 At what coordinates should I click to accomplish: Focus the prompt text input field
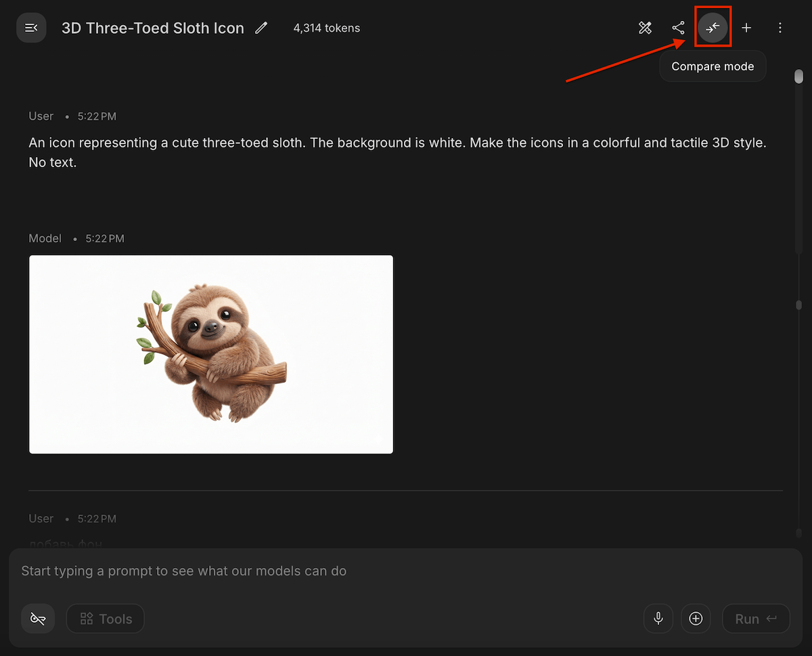tap(406, 571)
